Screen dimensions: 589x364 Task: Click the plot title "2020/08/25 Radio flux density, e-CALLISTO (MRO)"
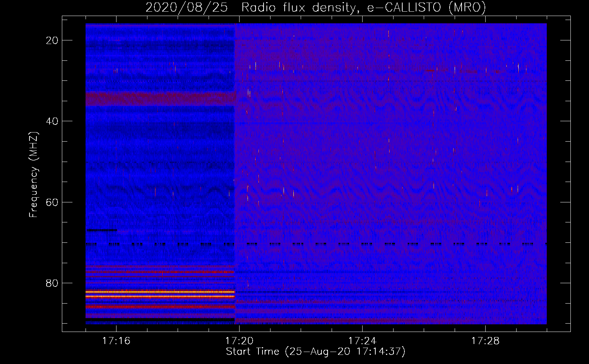point(316,7)
